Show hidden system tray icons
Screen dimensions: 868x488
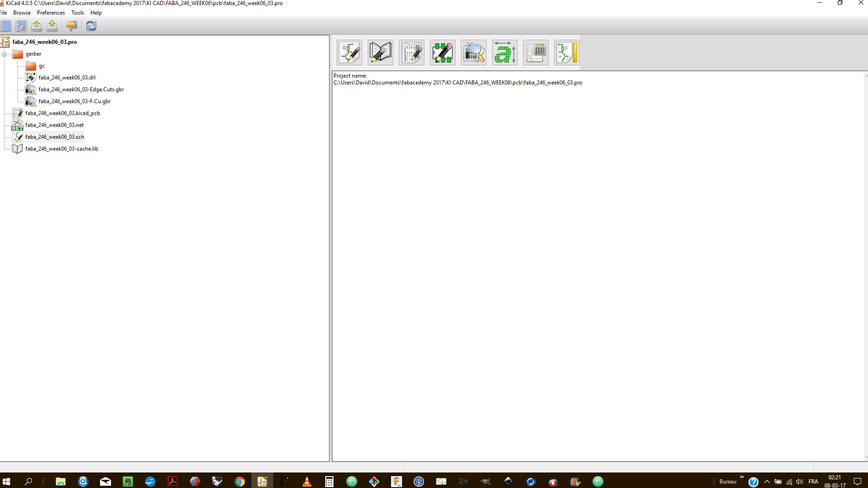pyautogui.click(x=767, y=481)
